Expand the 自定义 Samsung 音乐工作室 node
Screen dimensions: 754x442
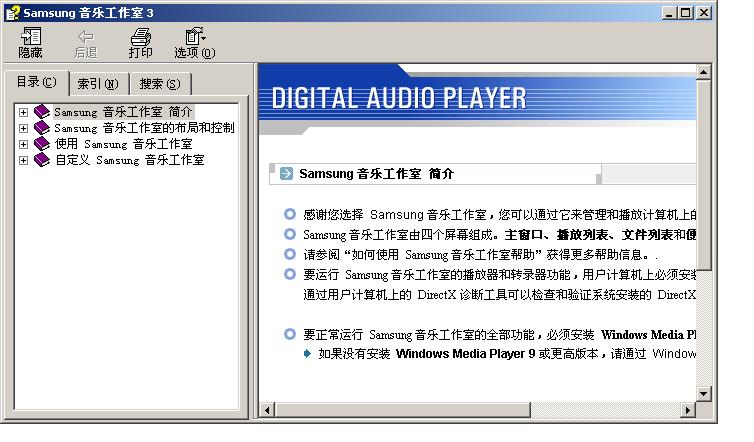tap(23, 160)
